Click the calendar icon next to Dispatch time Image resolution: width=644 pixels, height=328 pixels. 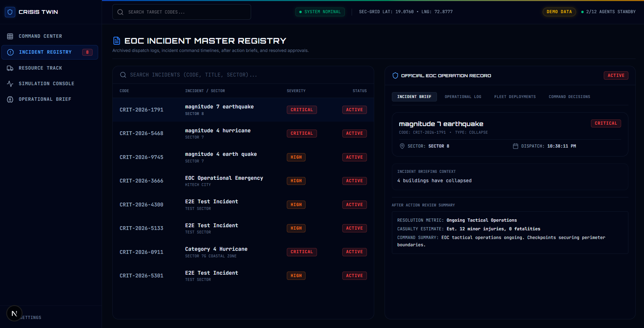coord(515,146)
